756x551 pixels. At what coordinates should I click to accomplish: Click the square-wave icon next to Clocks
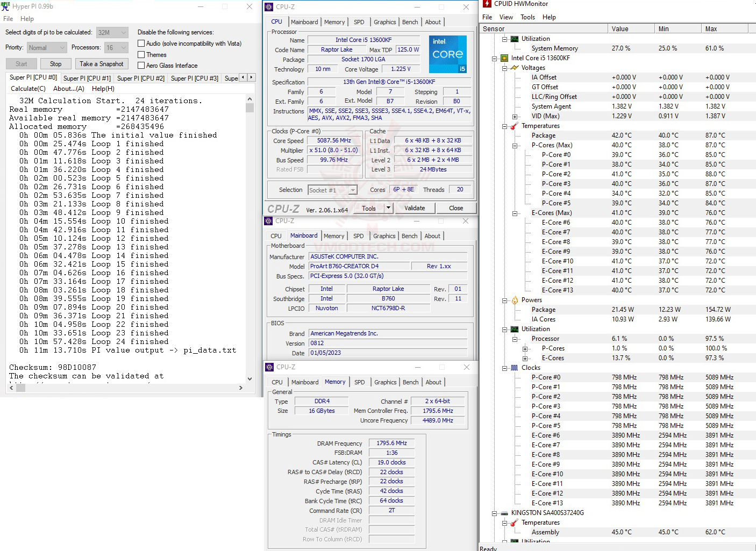(x=515, y=368)
